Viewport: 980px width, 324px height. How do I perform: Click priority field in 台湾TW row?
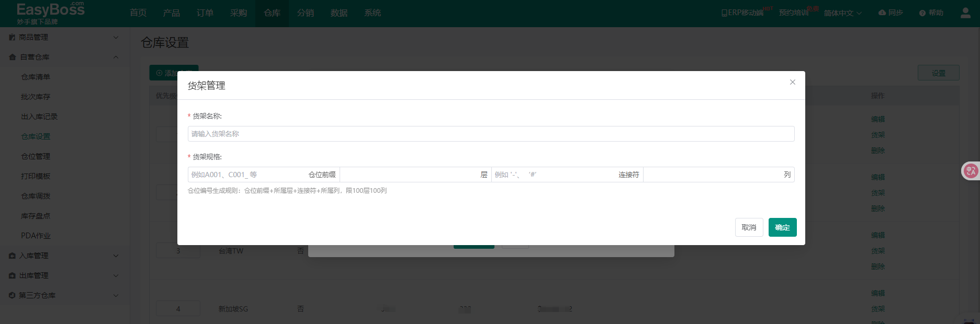(x=178, y=251)
